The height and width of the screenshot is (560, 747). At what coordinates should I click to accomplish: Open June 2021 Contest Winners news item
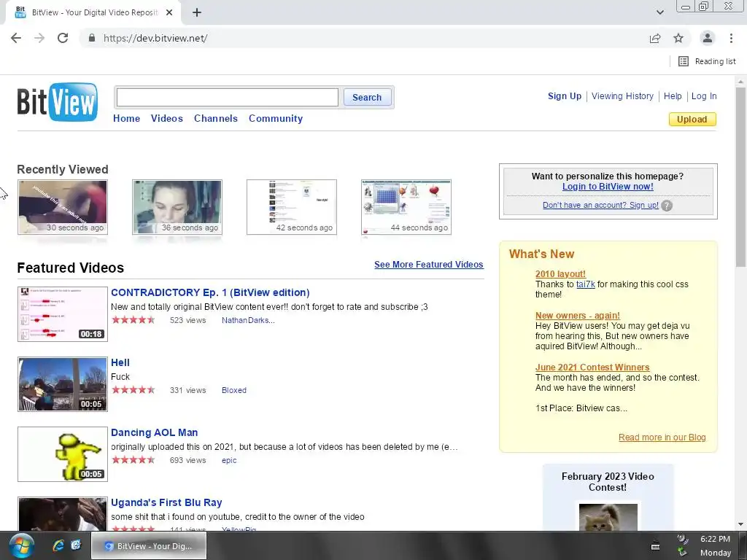[x=592, y=367]
